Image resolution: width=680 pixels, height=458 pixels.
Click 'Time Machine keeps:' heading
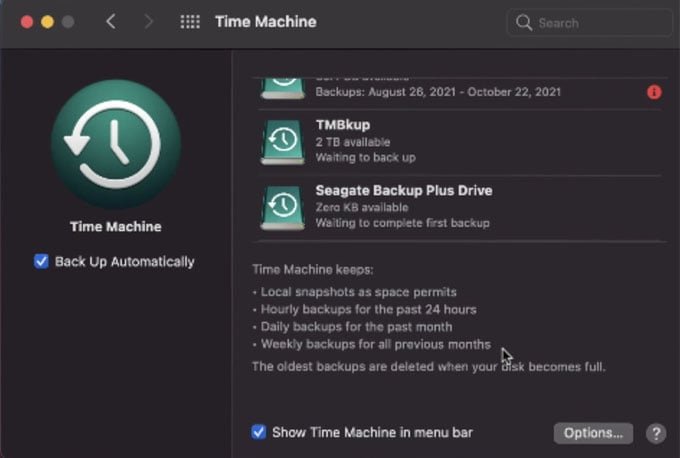(313, 270)
